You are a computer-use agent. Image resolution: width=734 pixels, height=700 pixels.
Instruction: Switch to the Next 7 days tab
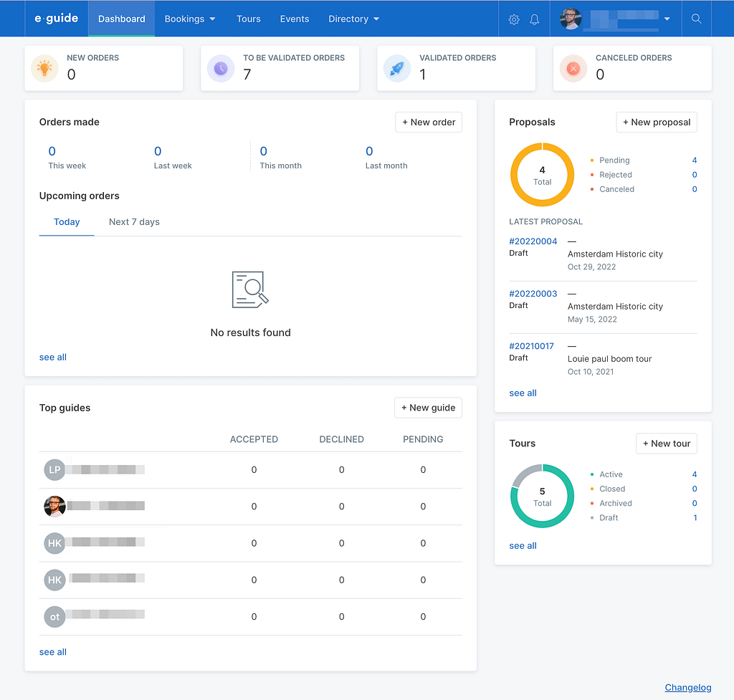(x=134, y=222)
